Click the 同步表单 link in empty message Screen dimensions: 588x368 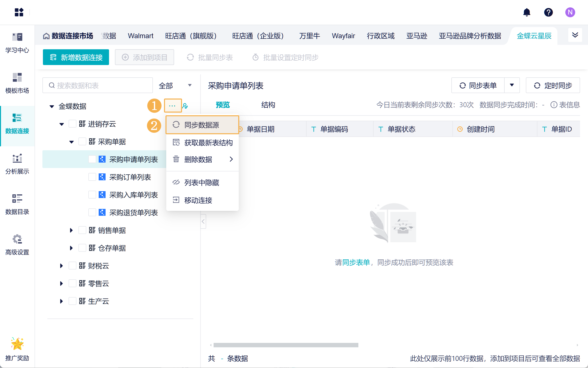pyautogui.click(x=356, y=263)
